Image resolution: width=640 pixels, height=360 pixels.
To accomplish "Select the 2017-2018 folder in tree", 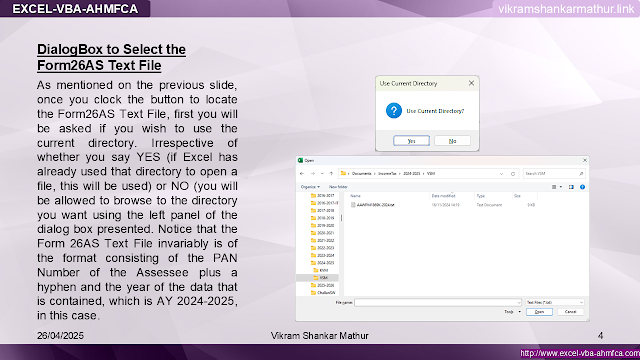I will pos(322,211).
